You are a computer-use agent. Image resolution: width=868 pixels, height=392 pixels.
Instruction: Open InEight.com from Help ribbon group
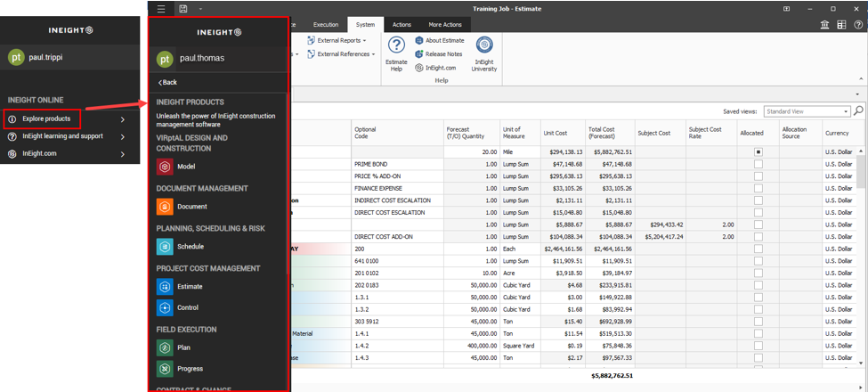click(x=435, y=68)
